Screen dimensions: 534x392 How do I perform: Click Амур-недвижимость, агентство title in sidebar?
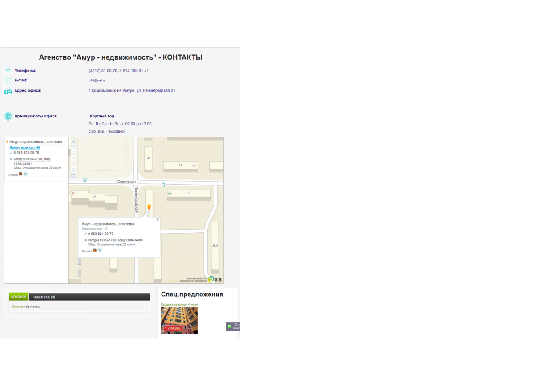(36, 142)
